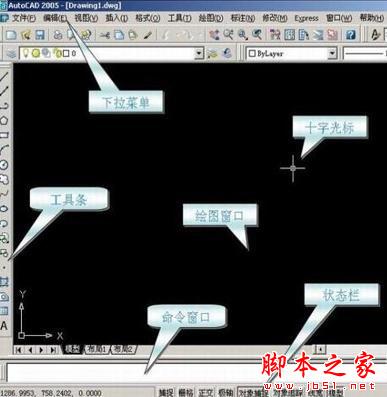The image size is (387, 397).
Task: Toggle layer 0 lightbulb on/off
Action: (x=26, y=53)
